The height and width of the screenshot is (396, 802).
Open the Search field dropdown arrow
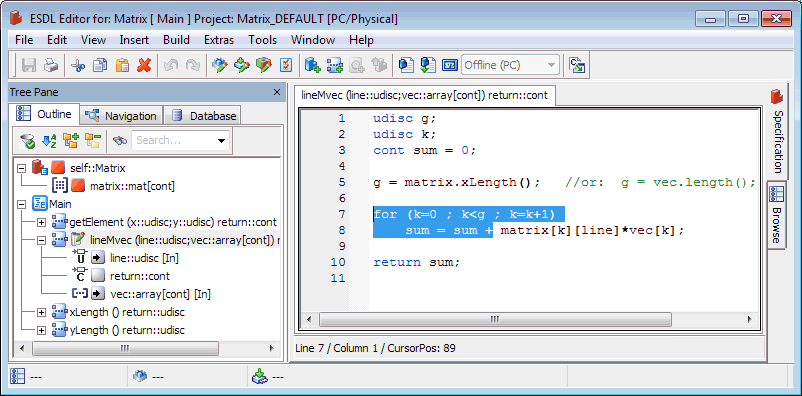pos(221,141)
